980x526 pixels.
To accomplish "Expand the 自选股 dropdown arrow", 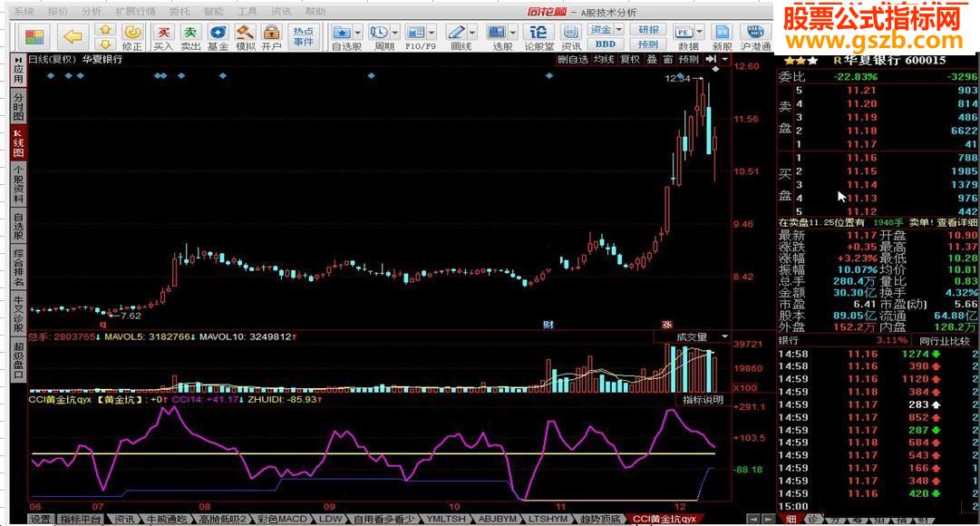I will pyautogui.click(x=358, y=31).
